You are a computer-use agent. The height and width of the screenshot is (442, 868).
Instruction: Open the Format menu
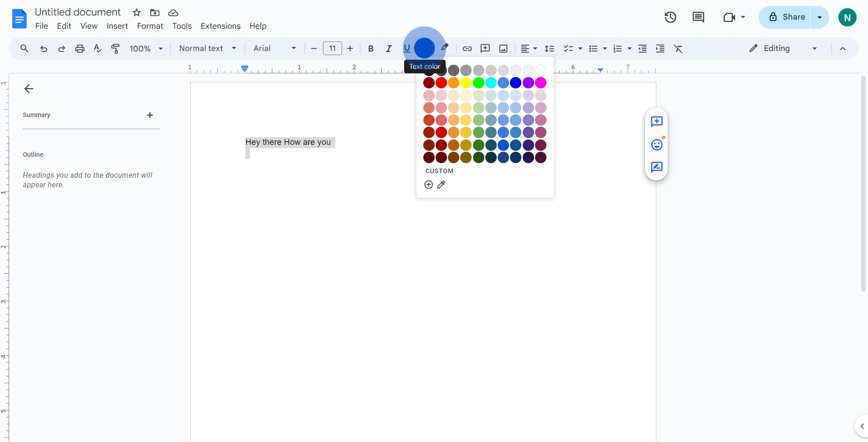click(x=150, y=26)
